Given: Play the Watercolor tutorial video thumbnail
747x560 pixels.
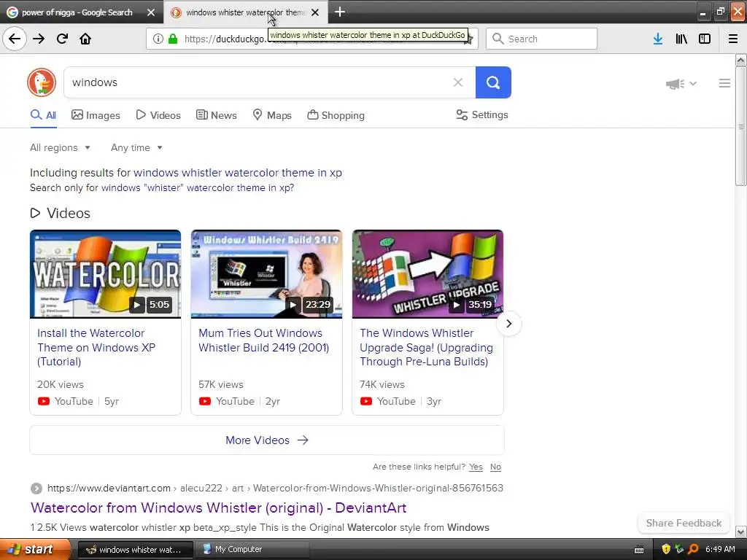Looking at the screenshot, I should click(105, 274).
